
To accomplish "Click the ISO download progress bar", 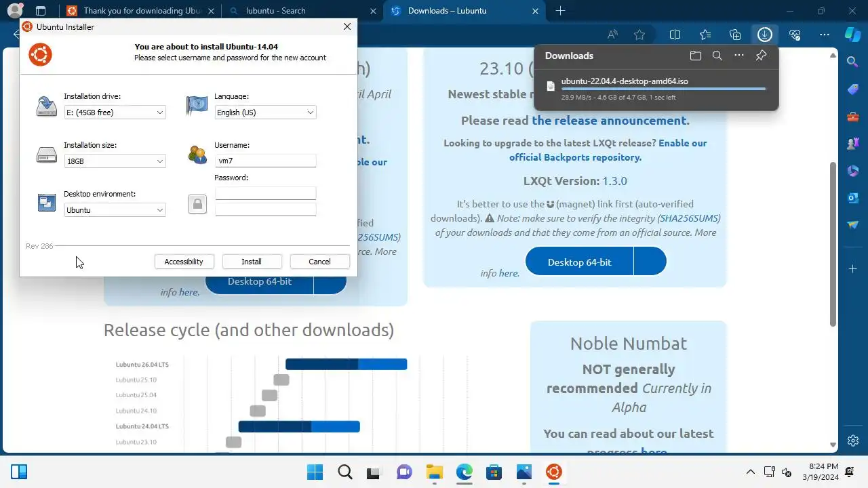I will [663, 89].
